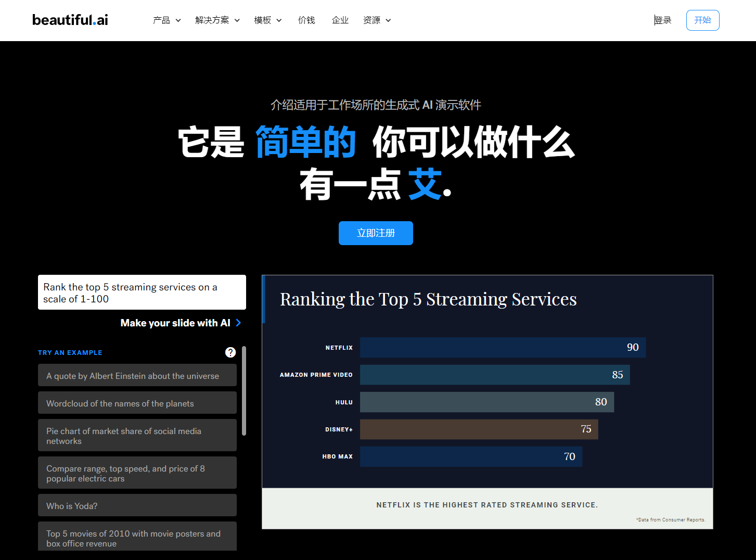Screen dimensions: 756x560
Task: Click the beautiful.ai logo
Action: click(x=70, y=20)
